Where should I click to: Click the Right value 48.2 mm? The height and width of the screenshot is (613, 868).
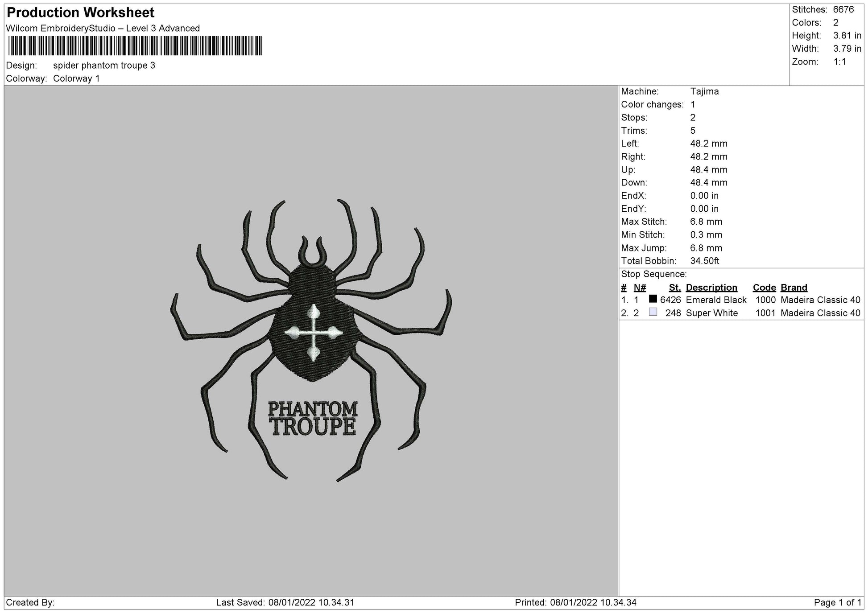point(709,157)
